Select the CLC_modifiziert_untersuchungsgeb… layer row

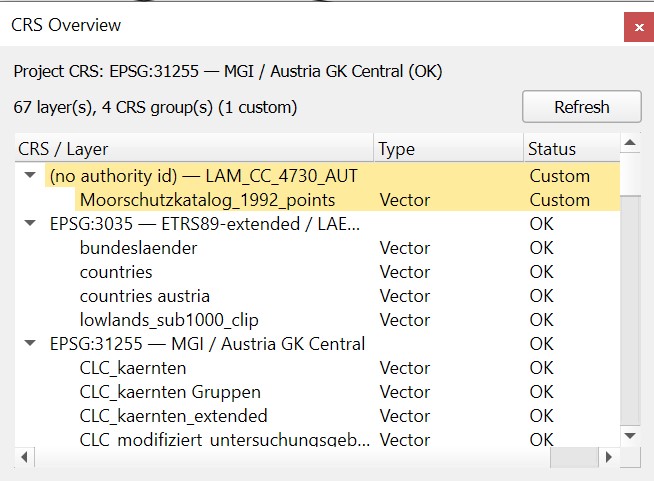coord(317,439)
